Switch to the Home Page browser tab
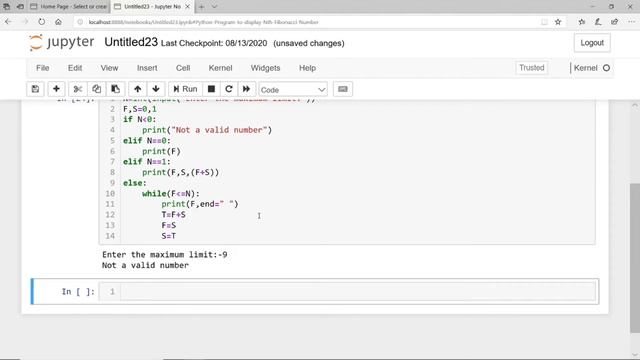The width and height of the screenshot is (640, 360). (69, 7)
